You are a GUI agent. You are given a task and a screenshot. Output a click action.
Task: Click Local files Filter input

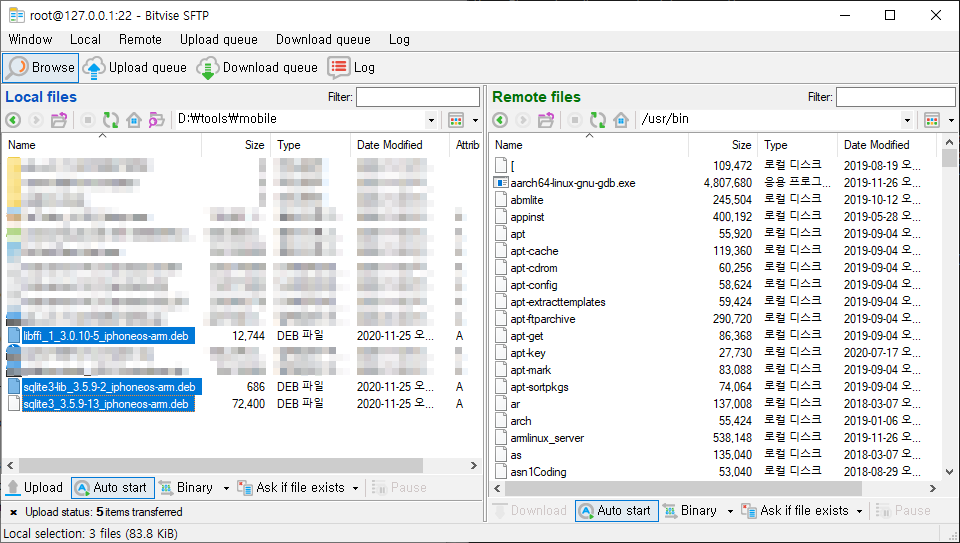418,97
